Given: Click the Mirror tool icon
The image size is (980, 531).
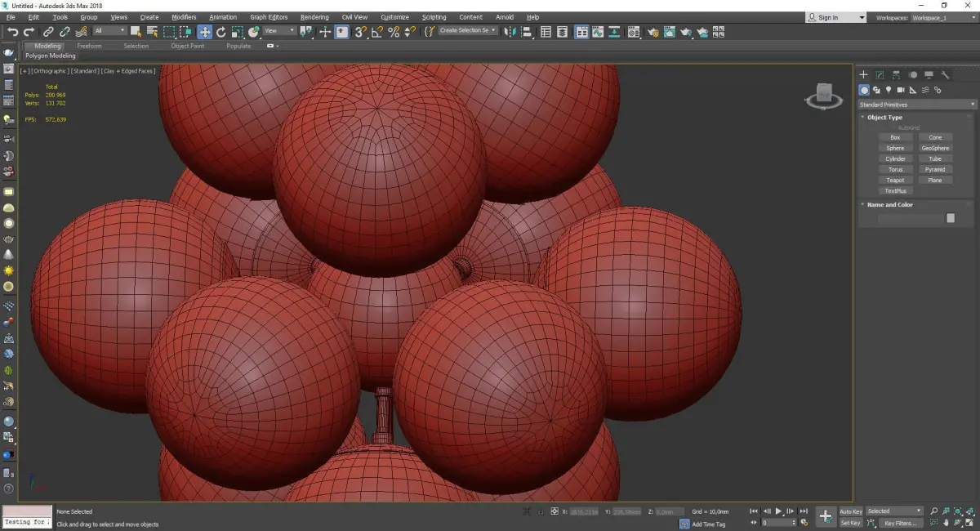Looking at the screenshot, I should tap(510, 32).
